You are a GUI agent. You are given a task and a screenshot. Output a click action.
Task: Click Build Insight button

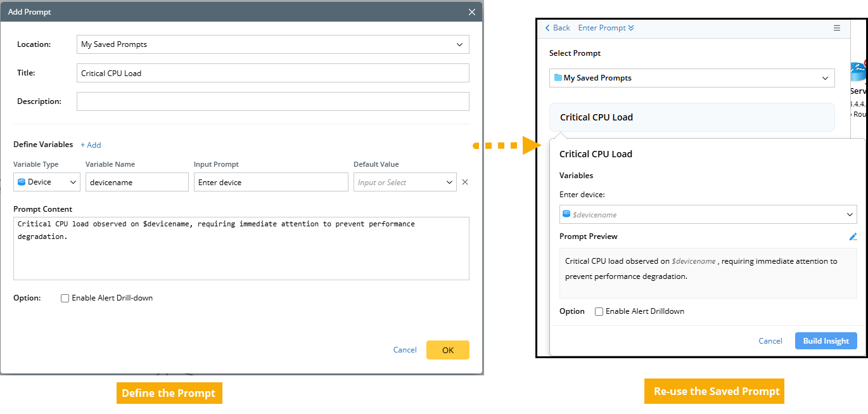(x=826, y=341)
